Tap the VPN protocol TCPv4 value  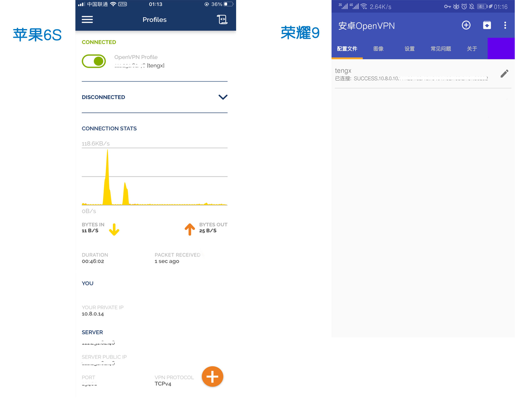click(x=163, y=384)
